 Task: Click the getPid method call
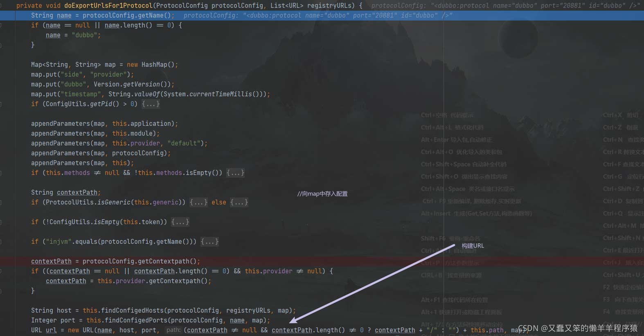pyautogui.click(x=101, y=104)
